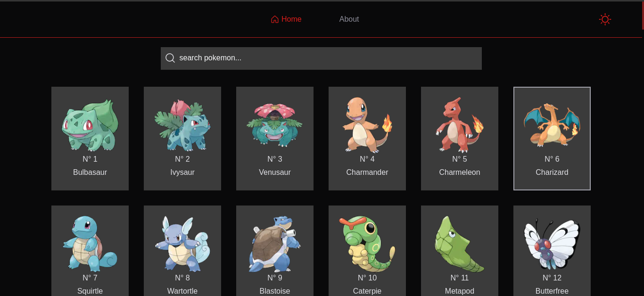Screen dimensions: 644x296
Task: Click the N° 12 number text
Action: (x=552, y=278)
